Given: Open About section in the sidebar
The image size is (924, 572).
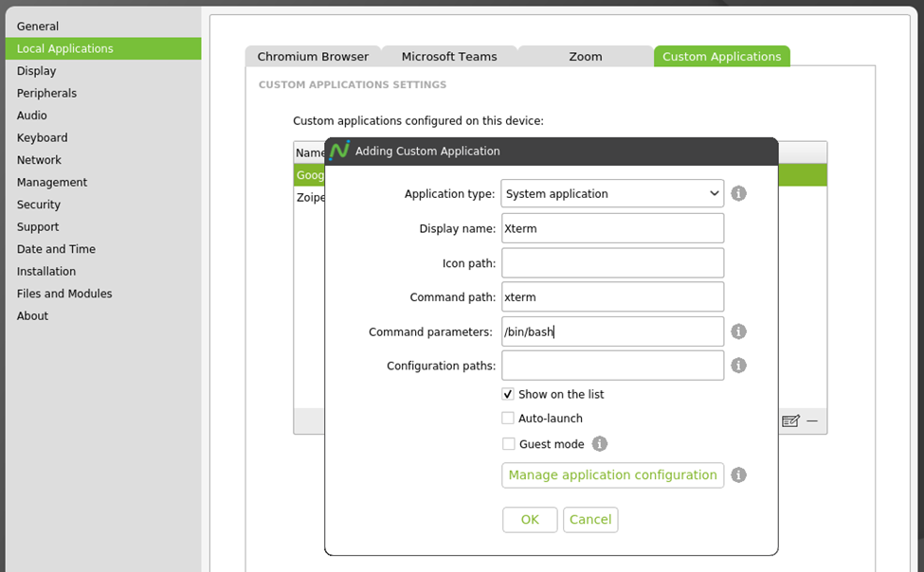Looking at the screenshot, I should (103, 315).
